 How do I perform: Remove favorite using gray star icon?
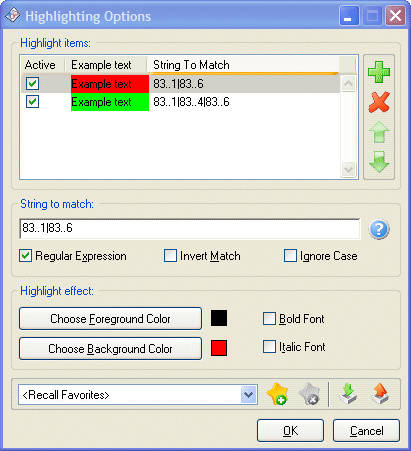coord(309,394)
